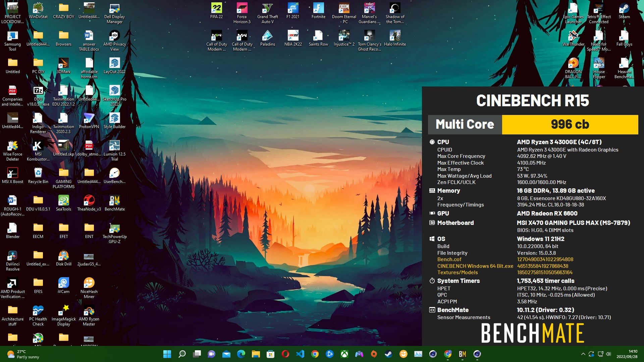Select the Epic Games Launcher icon
The image size is (644, 362).
tap(573, 13)
